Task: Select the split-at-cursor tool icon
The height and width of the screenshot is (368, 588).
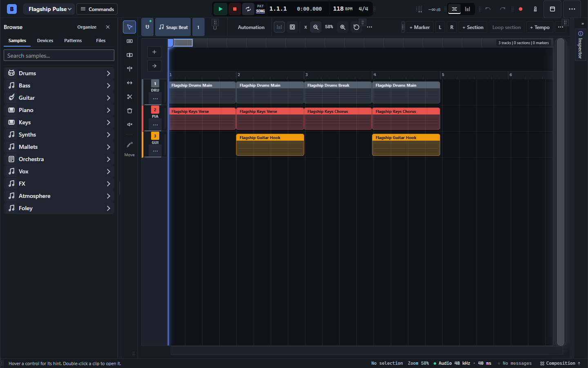Action: pyautogui.click(x=129, y=69)
